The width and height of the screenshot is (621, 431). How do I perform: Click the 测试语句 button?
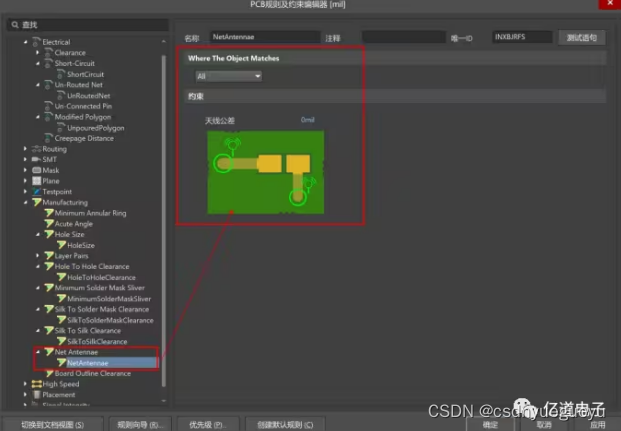pyautogui.click(x=581, y=38)
